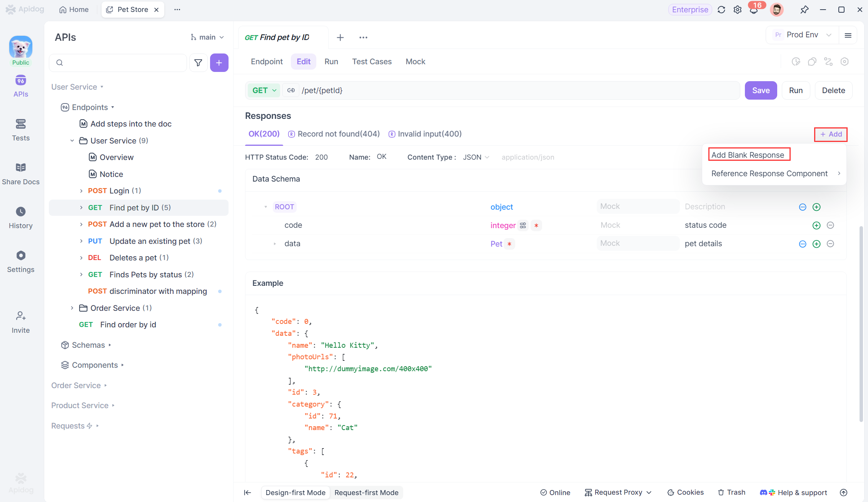Click the scroll-to-top arrow in status bar
This screenshot has height=502, width=868.
click(844, 493)
